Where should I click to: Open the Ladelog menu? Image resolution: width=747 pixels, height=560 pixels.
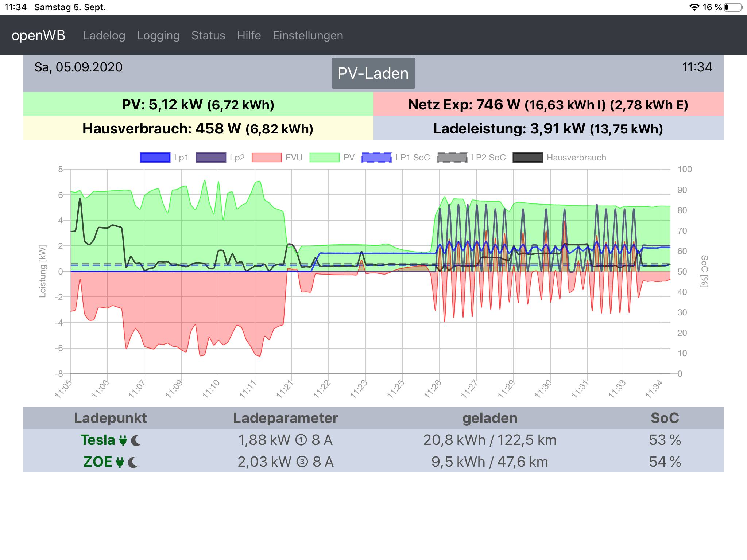(x=104, y=35)
